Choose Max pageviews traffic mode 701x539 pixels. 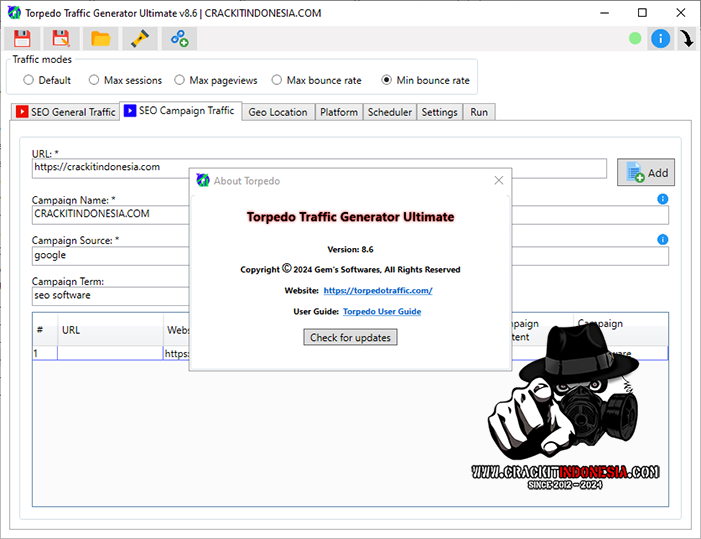(179, 80)
